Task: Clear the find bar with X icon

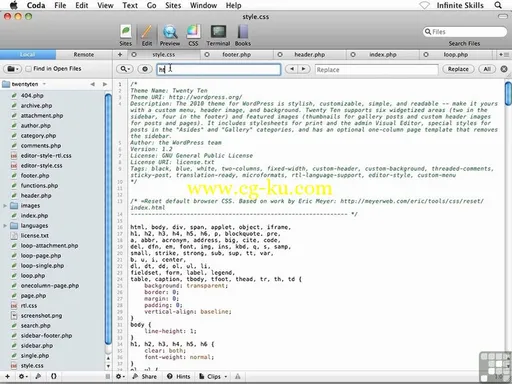Action: click(504, 69)
